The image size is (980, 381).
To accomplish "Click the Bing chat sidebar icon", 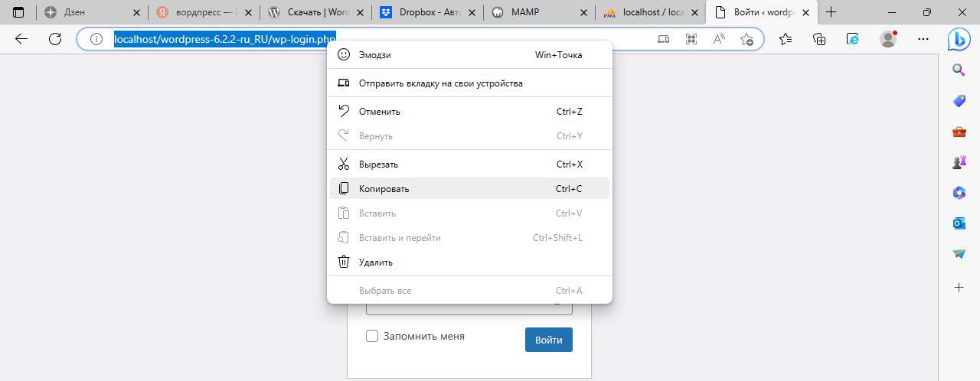I will (959, 39).
